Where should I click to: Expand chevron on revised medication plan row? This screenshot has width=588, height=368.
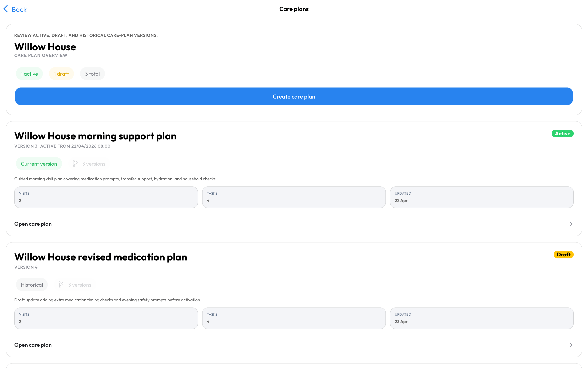pos(571,345)
